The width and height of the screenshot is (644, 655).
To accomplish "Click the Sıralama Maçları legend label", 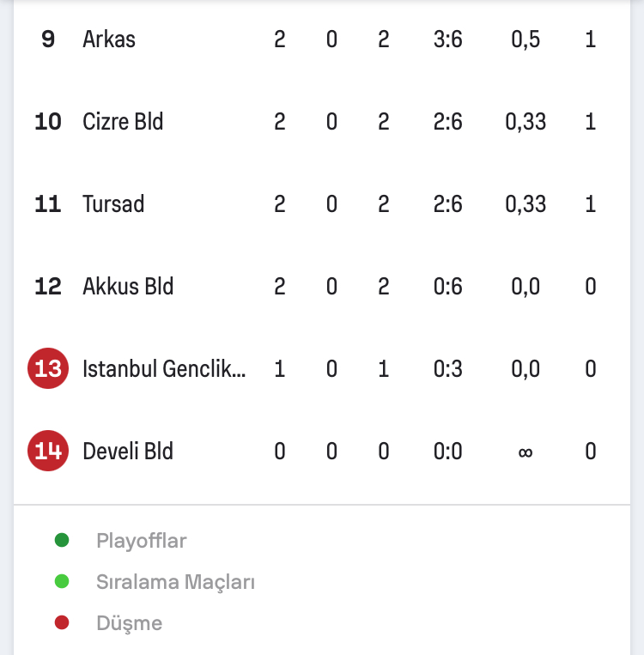I will (x=175, y=581).
